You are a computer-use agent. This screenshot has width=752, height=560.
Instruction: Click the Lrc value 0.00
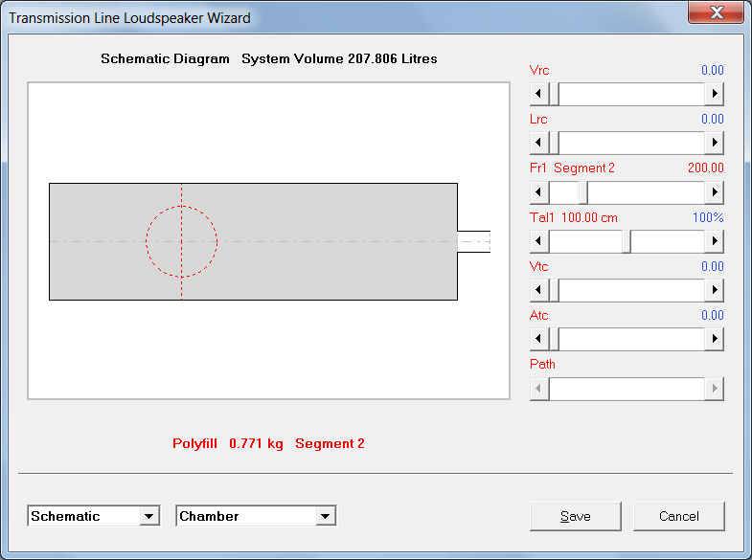712,119
